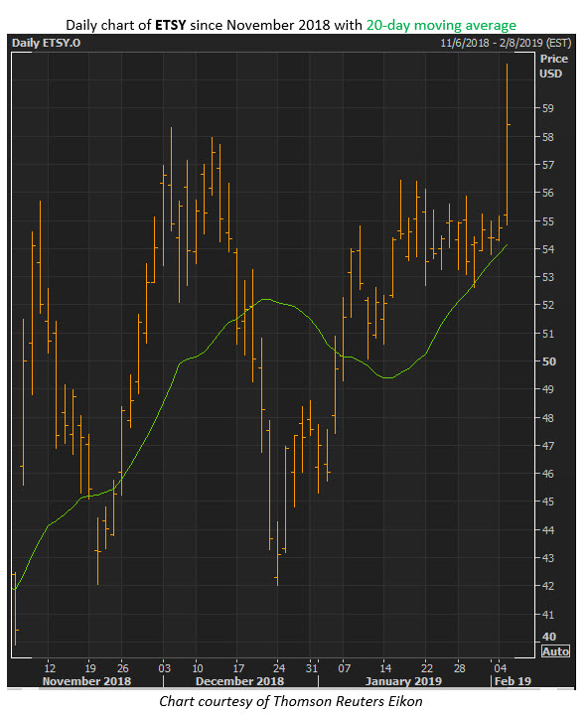Click the 'November 2018' month label

pos(86,681)
